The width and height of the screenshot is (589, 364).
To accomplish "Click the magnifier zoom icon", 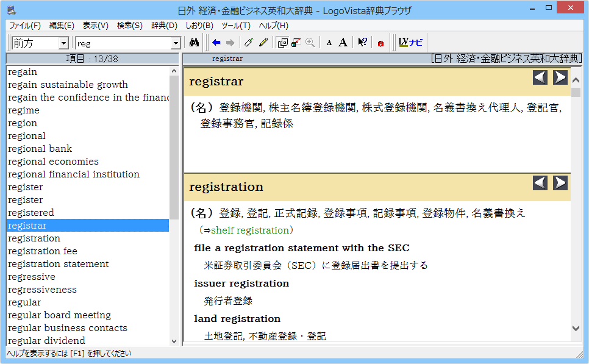I will tap(310, 43).
